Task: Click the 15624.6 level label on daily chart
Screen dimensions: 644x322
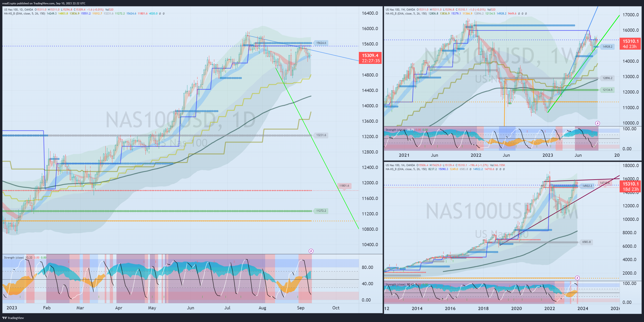Action: tap(321, 43)
